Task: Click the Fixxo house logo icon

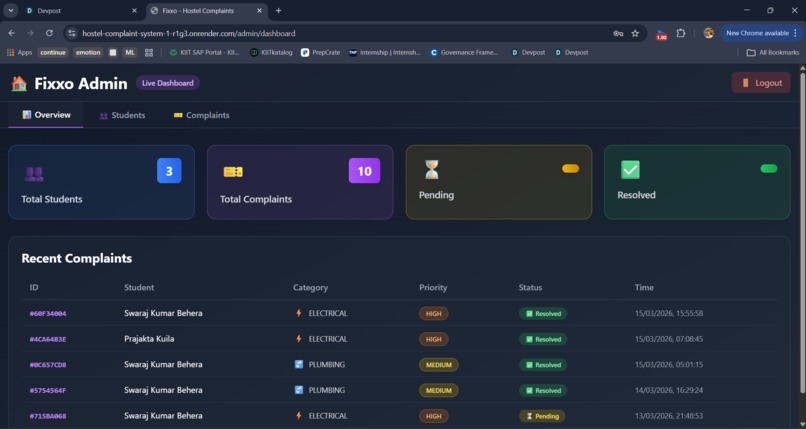Action: coord(19,83)
